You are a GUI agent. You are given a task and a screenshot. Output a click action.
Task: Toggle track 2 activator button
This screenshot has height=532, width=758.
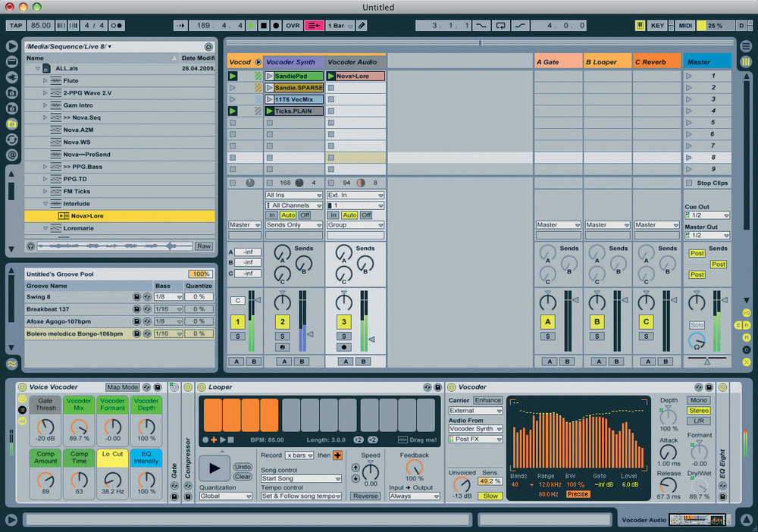point(282,322)
